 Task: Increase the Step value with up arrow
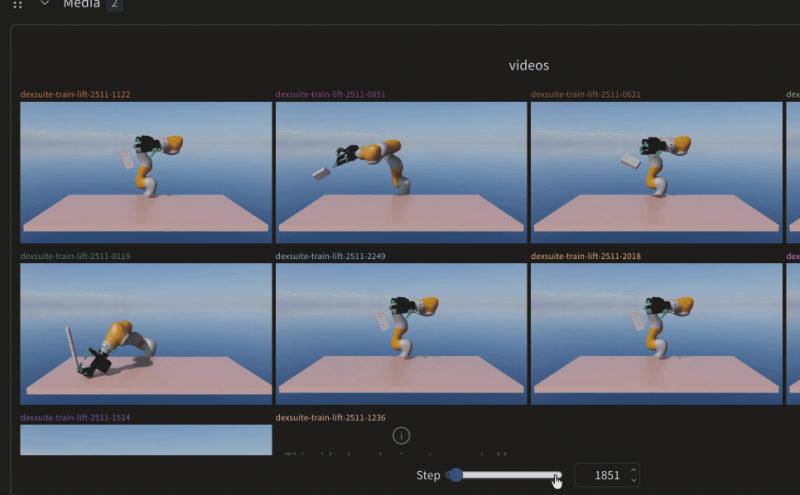pos(633,470)
